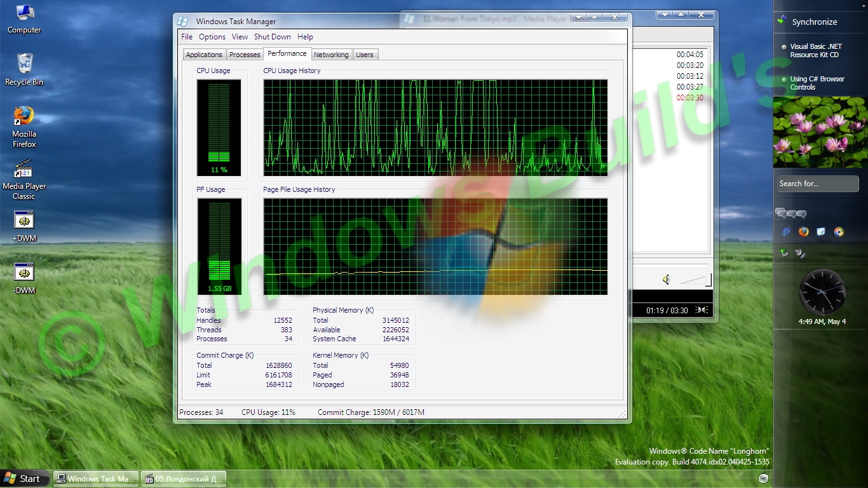This screenshot has height=488, width=868.
Task: Open the Recycle Bin icon
Action: (x=24, y=70)
